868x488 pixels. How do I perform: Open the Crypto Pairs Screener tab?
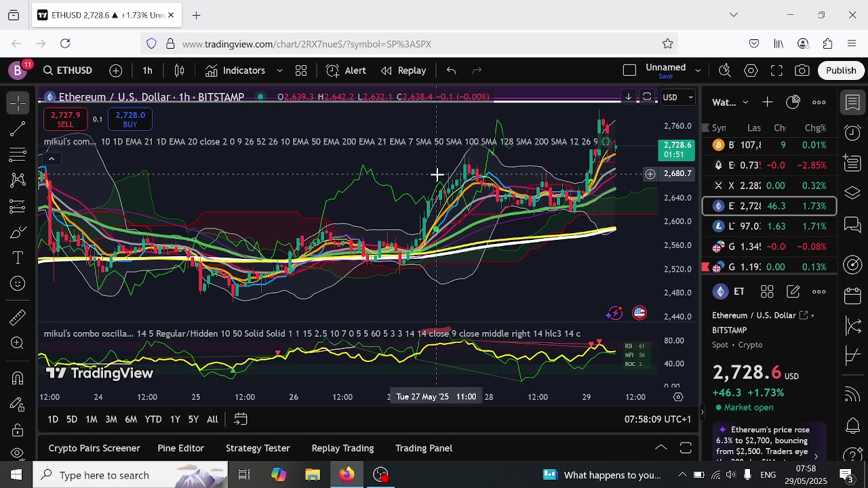tap(94, 448)
